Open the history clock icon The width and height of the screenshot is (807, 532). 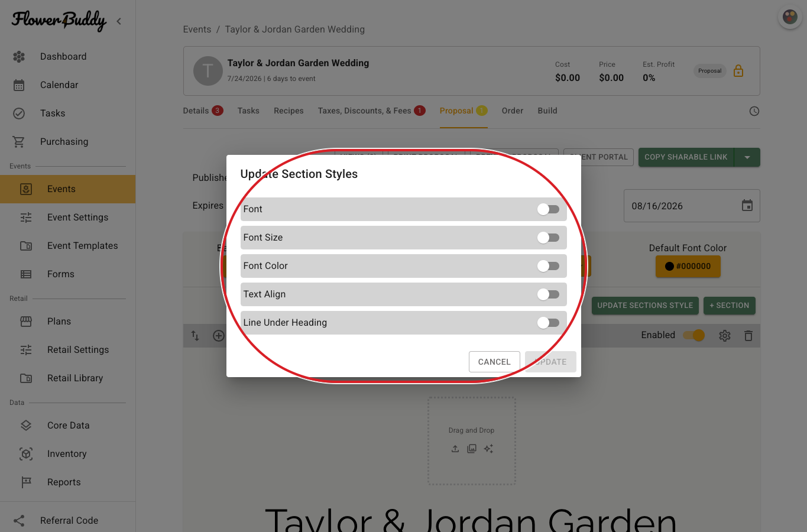coord(754,111)
